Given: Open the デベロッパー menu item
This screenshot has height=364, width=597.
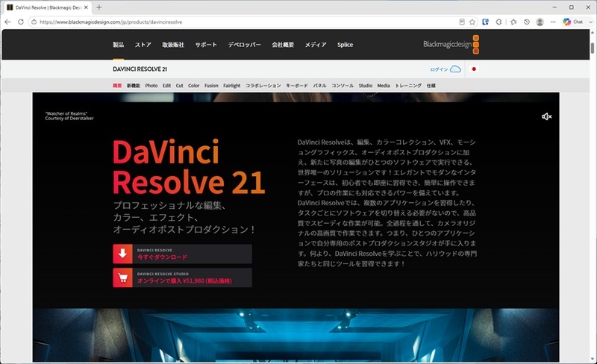Looking at the screenshot, I should click(245, 45).
